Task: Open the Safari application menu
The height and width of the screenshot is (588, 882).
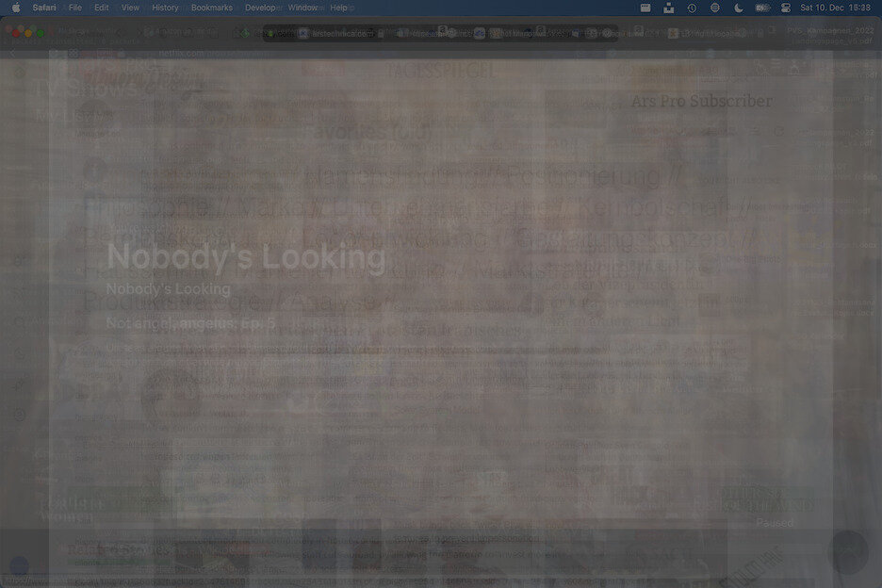Action: coord(44,8)
